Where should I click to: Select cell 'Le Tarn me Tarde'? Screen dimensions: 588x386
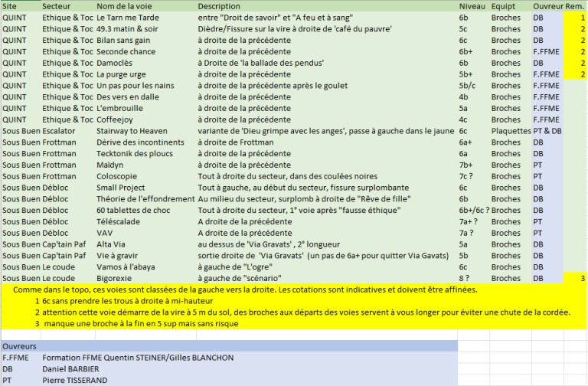(146, 18)
